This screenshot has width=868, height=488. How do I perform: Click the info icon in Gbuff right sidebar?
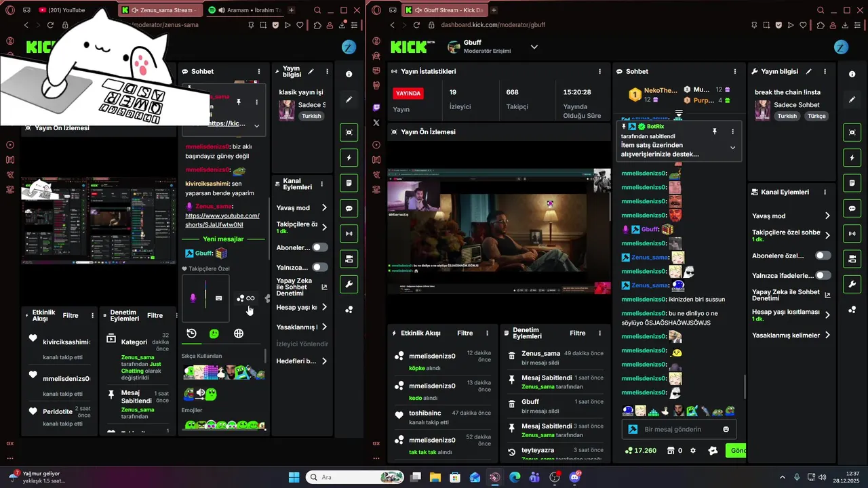852,74
